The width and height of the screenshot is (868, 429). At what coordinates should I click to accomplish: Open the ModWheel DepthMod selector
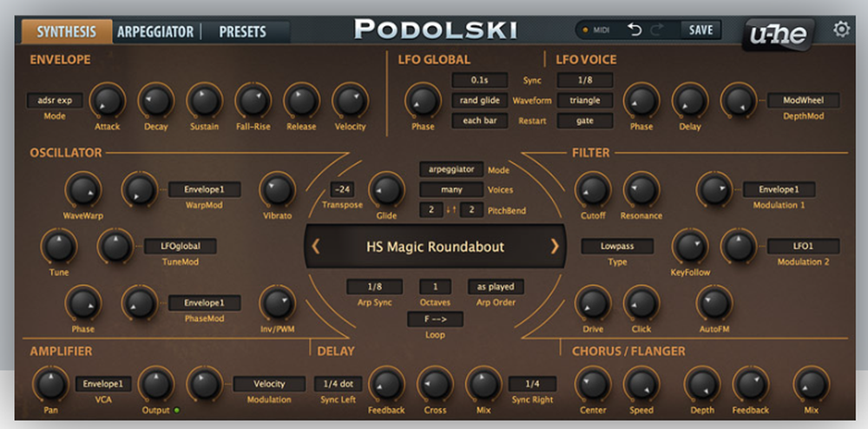click(x=803, y=100)
